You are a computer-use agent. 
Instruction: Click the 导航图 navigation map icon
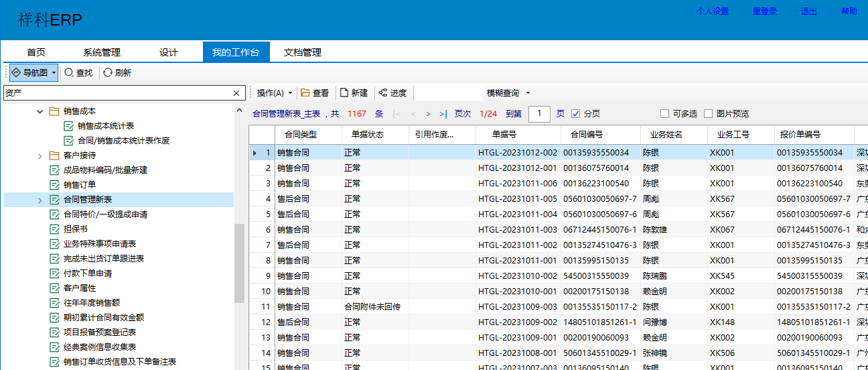(16, 72)
